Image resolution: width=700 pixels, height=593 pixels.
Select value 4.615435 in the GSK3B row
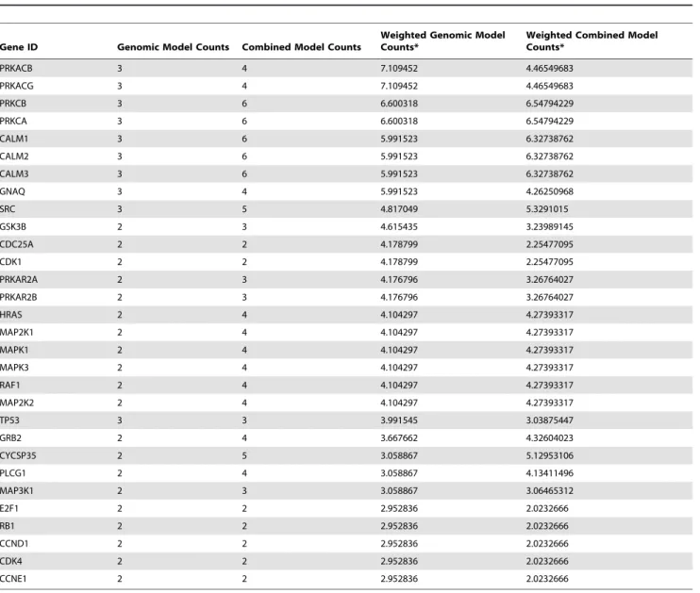point(399,226)
